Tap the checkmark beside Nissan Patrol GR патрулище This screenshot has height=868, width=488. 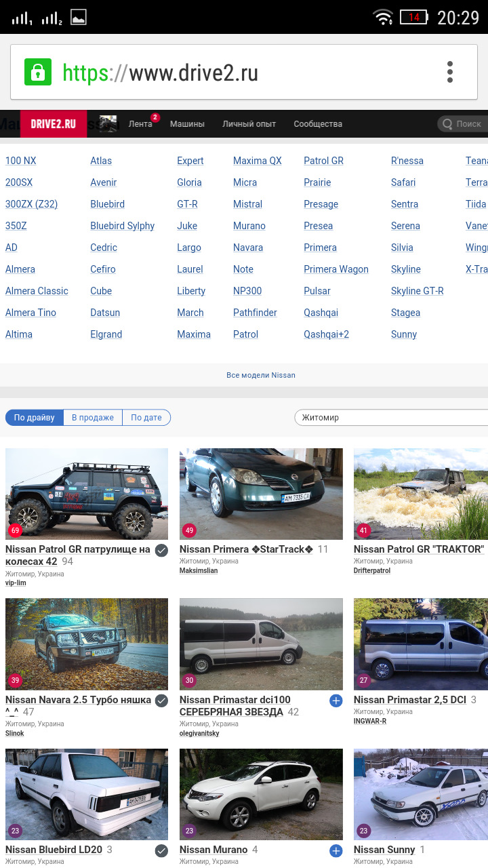click(161, 550)
